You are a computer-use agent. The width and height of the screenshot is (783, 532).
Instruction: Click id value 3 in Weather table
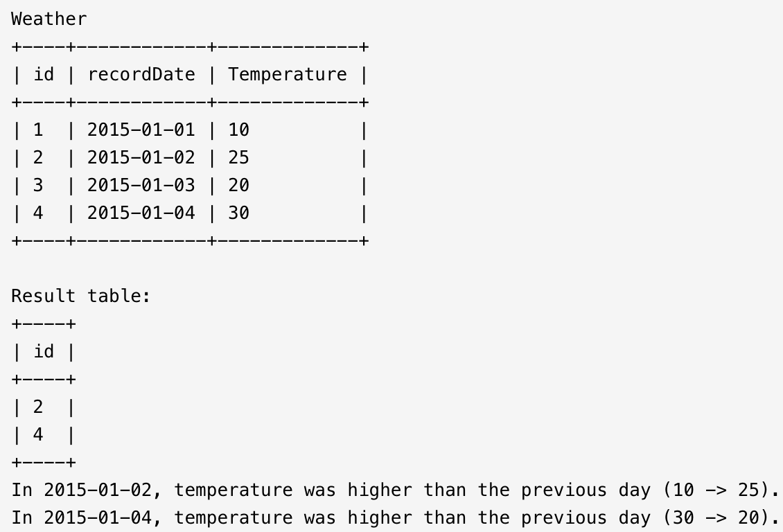point(38,186)
